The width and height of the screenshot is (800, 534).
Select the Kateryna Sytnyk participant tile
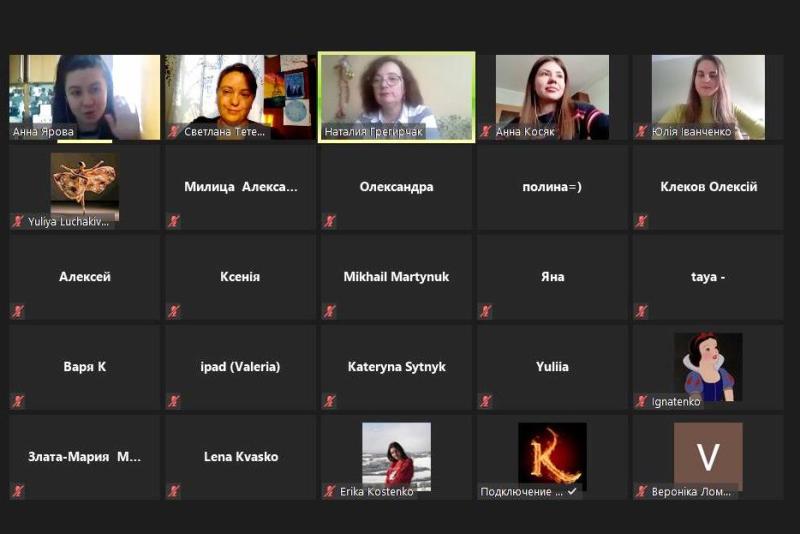pos(396,367)
